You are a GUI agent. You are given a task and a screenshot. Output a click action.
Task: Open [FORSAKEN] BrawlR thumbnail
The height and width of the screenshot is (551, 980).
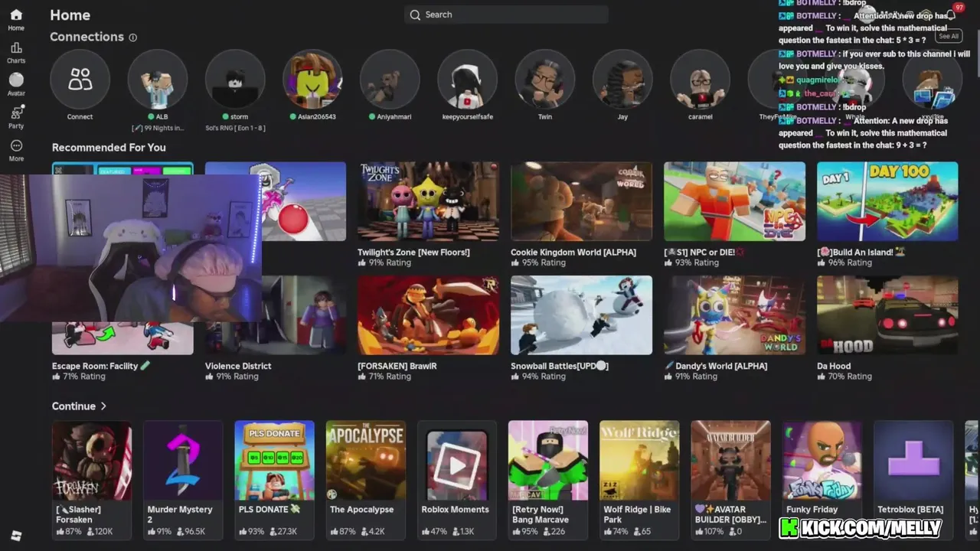(428, 315)
